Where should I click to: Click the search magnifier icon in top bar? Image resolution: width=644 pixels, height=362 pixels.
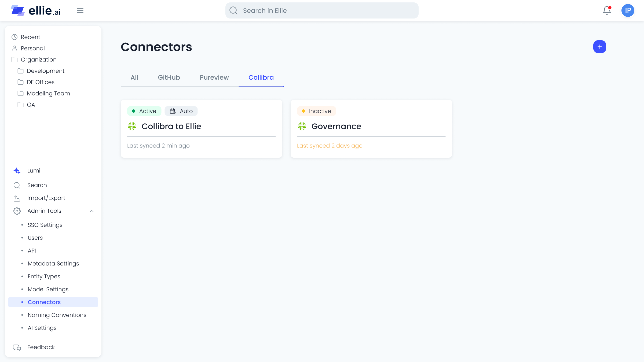[233, 10]
